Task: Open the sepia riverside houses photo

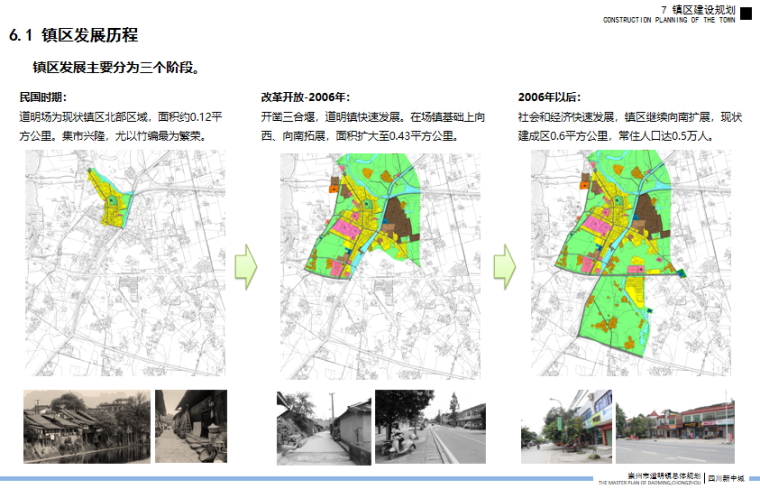Action: tap(84, 426)
